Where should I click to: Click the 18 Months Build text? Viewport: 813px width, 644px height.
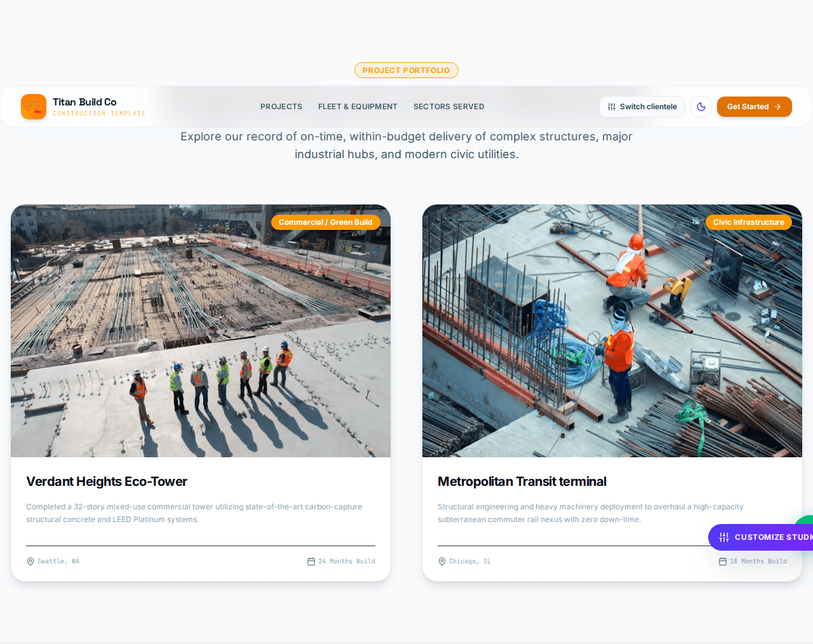[758, 561]
